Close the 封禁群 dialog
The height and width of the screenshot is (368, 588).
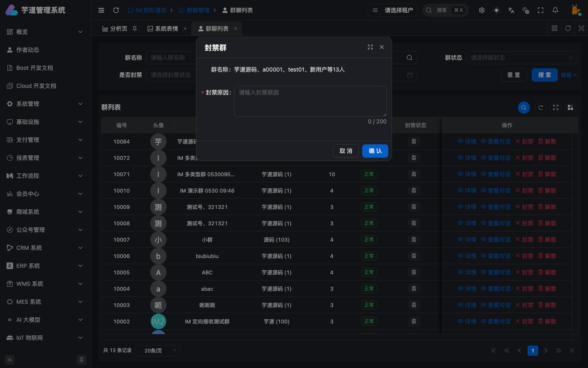(x=382, y=47)
